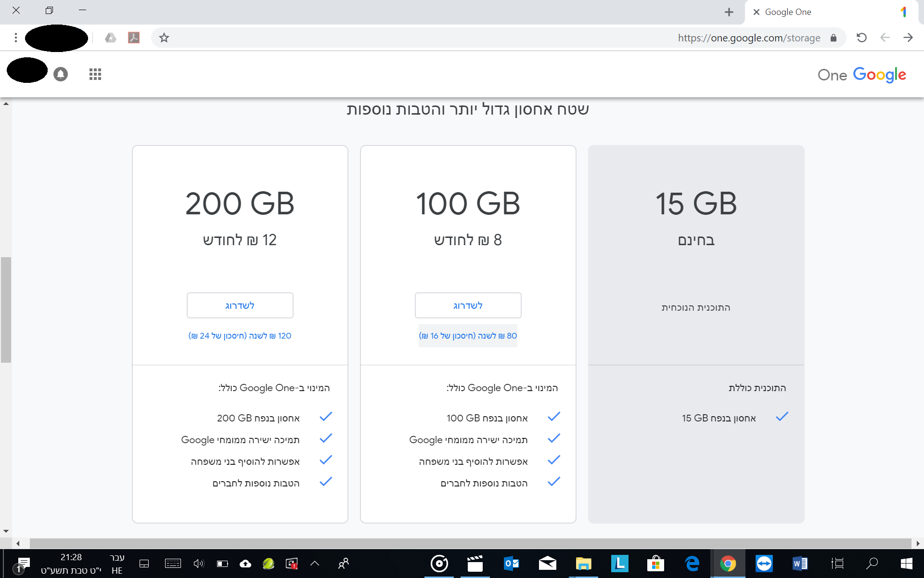Open the Google apps grid icon
Viewport: 924px width, 578px height.
[95, 74]
